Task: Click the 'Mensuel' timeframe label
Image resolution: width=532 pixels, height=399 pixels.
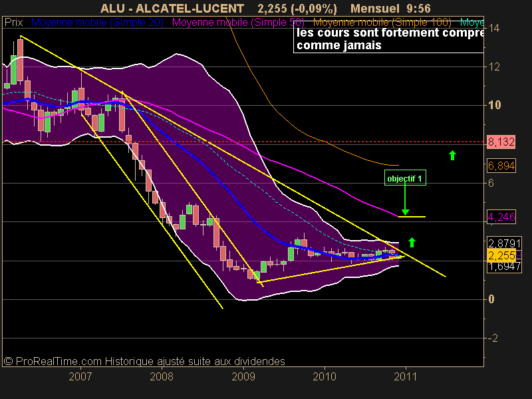Action: point(375,8)
